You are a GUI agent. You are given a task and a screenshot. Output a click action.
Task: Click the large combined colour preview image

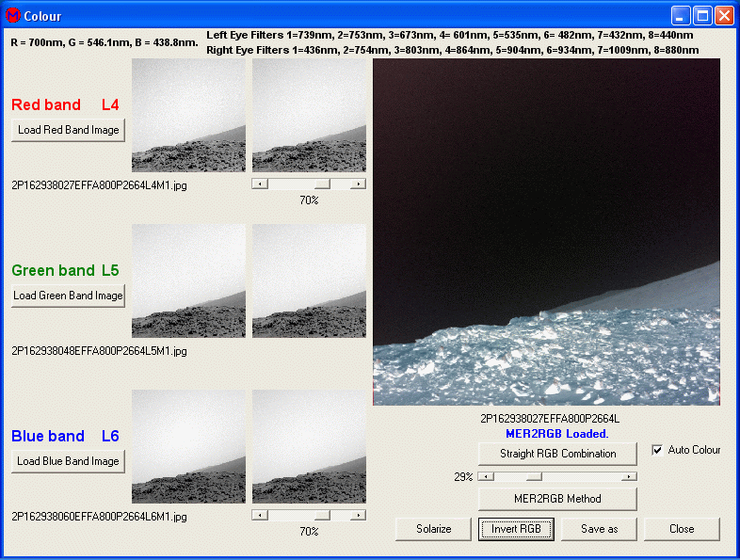click(x=546, y=232)
